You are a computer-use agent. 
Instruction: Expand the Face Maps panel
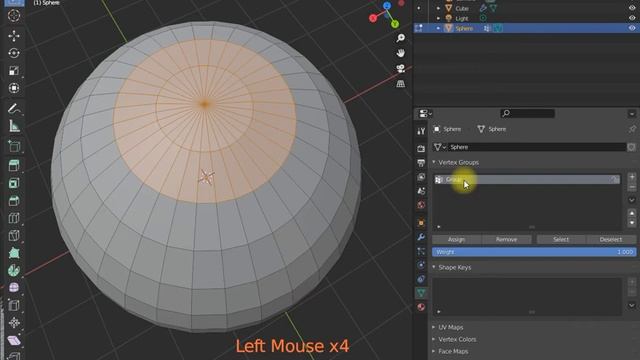[434, 351]
